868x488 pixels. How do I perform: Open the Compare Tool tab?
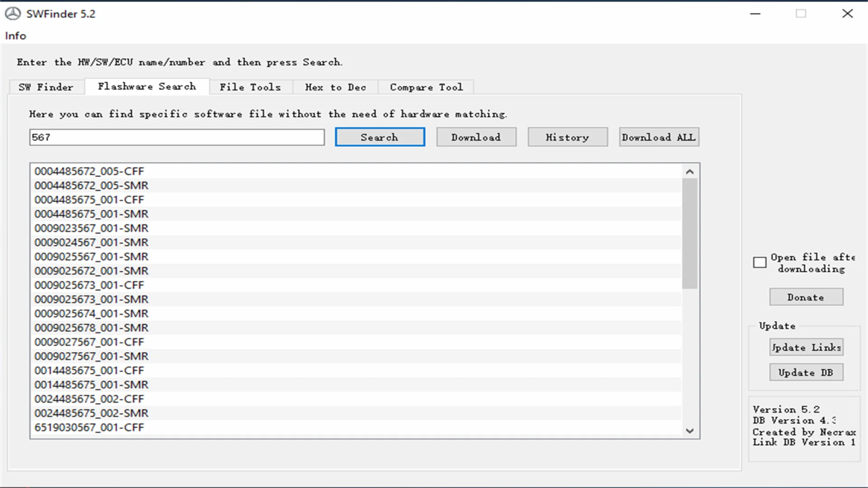pos(426,87)
